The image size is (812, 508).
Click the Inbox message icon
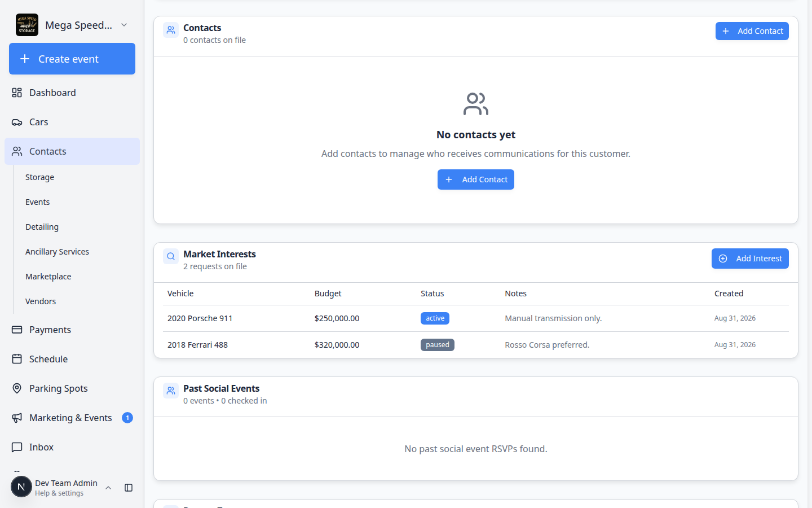17,447
